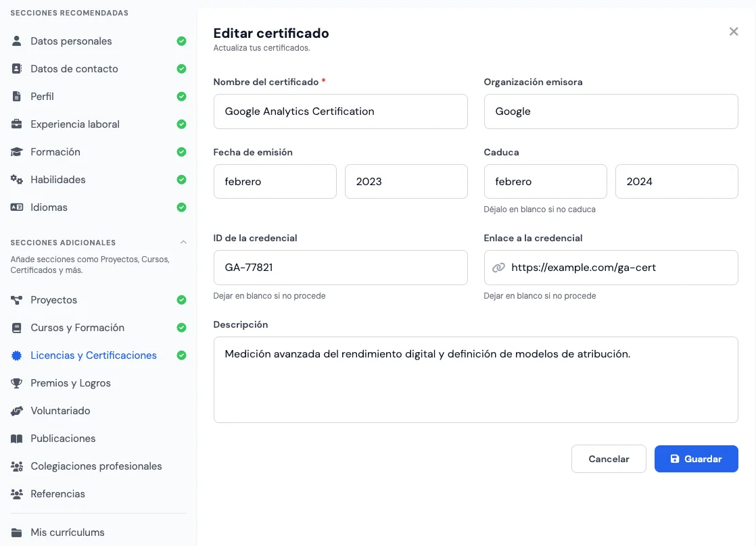The image size is (756, 546).
Task: Click the Datos de contacto address-book icon
Action: (x=16, y=68)
